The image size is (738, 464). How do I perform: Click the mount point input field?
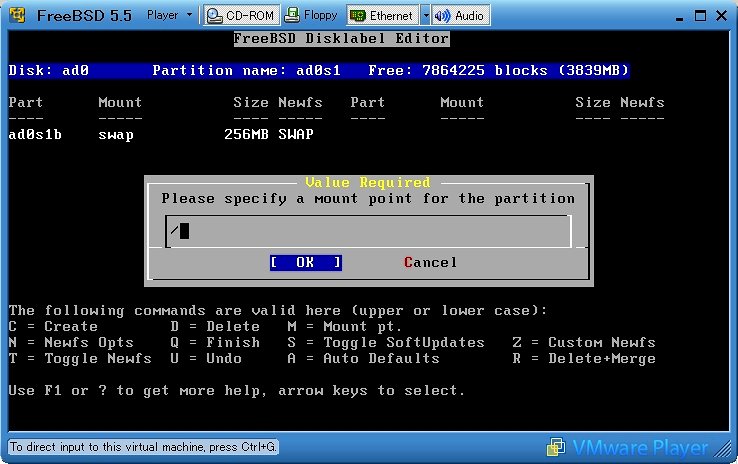(x=368, y=231)
